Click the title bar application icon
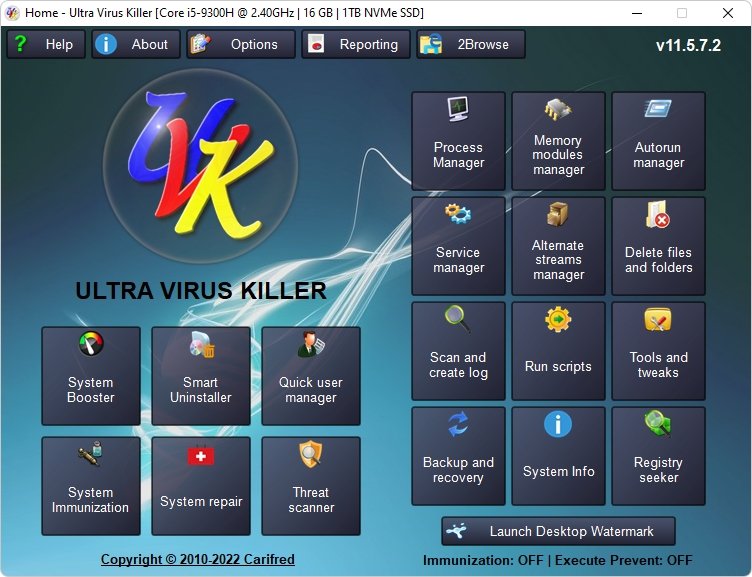752x577 pixels. (x=12, y=13)
